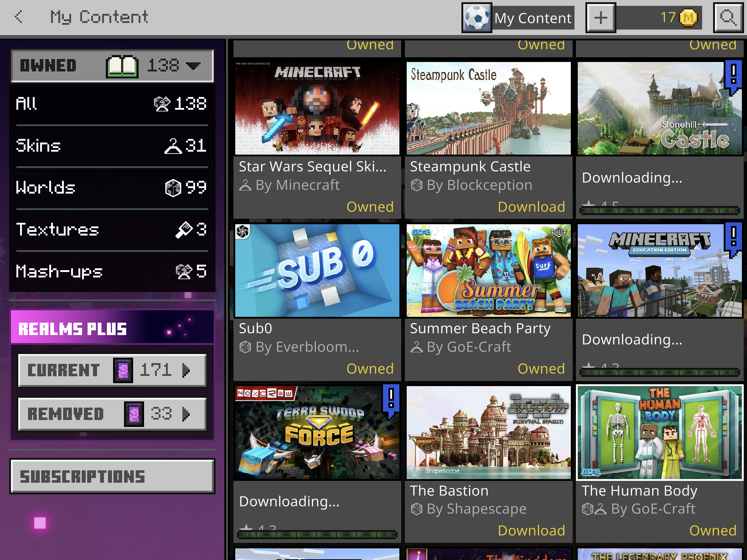
Task: Expand the Removed 33 Realms list
Action: click(x=112, y=414)
